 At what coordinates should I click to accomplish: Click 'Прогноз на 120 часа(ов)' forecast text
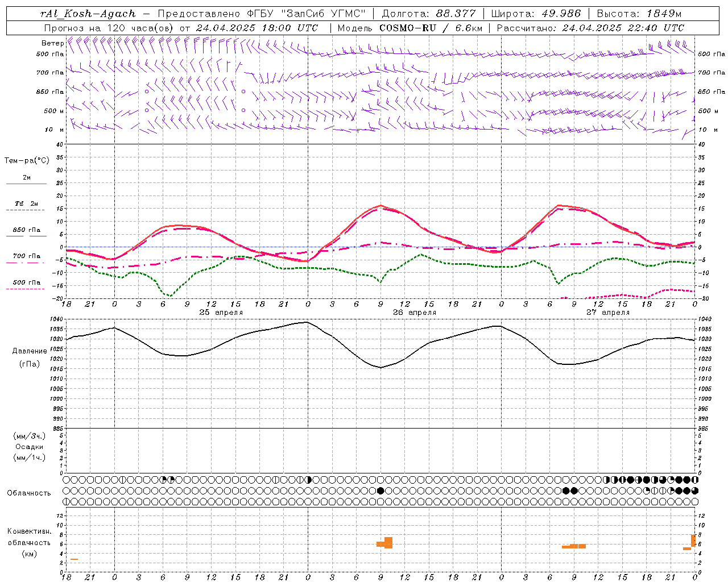pyautogui.click(x=109, y=28)
